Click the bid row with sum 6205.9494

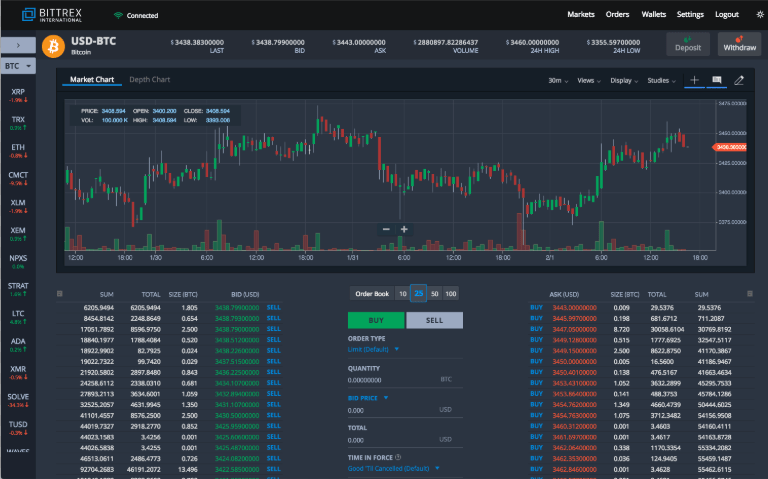coord(169,308)
